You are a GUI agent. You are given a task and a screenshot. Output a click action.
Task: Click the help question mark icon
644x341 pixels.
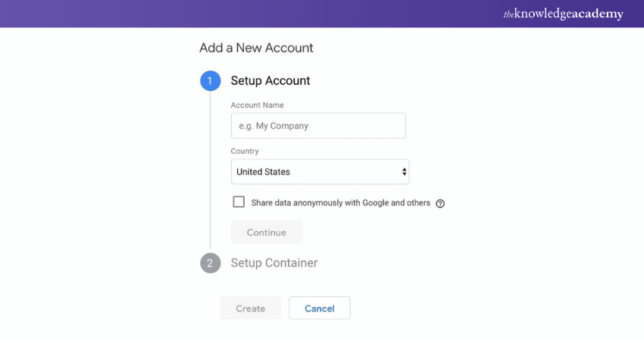(440, 203)
